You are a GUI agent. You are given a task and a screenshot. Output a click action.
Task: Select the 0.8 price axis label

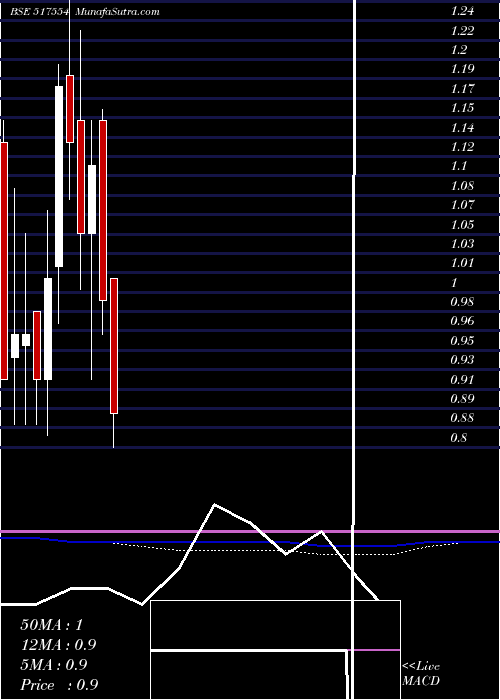coord(459,438)
